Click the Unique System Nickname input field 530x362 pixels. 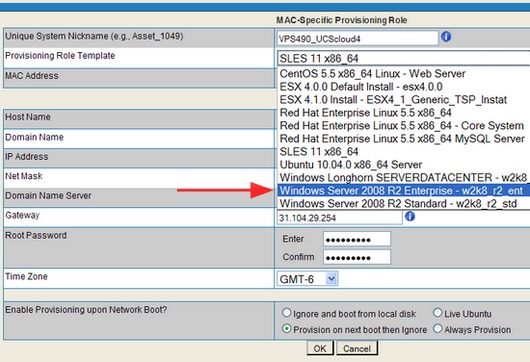click(357, 39)
